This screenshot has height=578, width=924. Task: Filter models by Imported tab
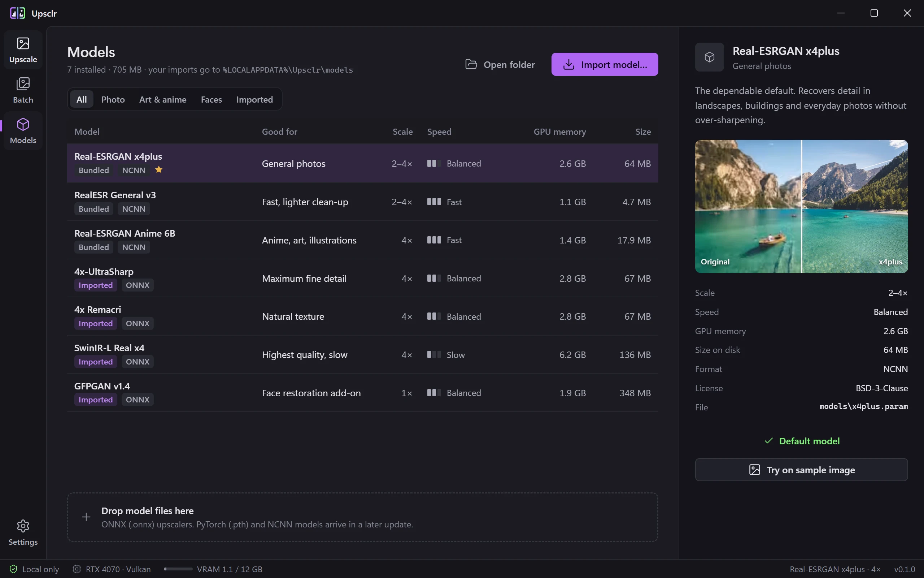click(254, 99)
